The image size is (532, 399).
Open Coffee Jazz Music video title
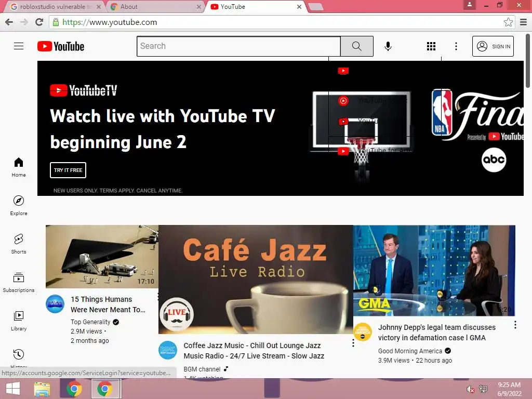[x=254, y=351]
